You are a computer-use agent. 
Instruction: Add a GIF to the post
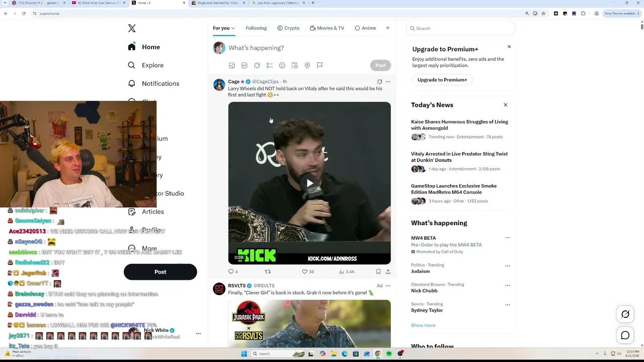[245, 65]
